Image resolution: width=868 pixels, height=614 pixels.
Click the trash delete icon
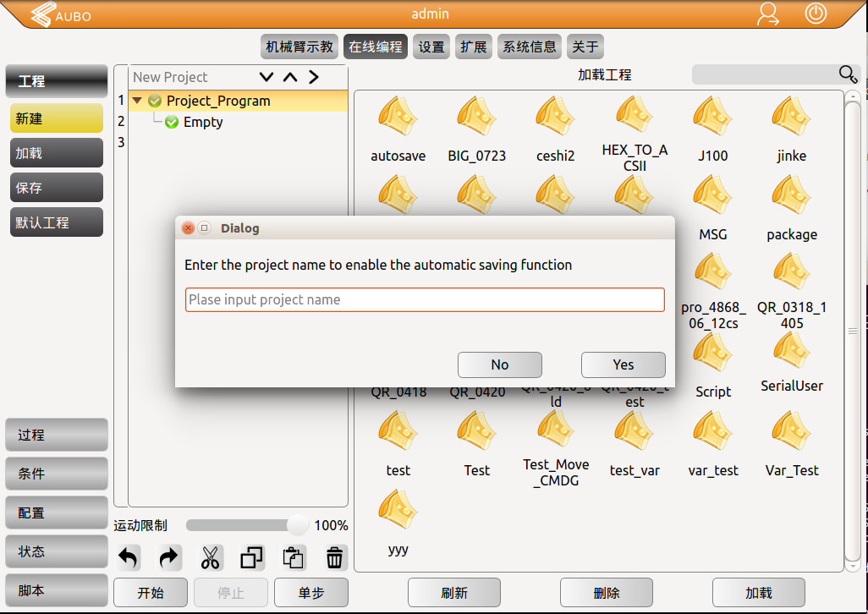click(334, 557)
